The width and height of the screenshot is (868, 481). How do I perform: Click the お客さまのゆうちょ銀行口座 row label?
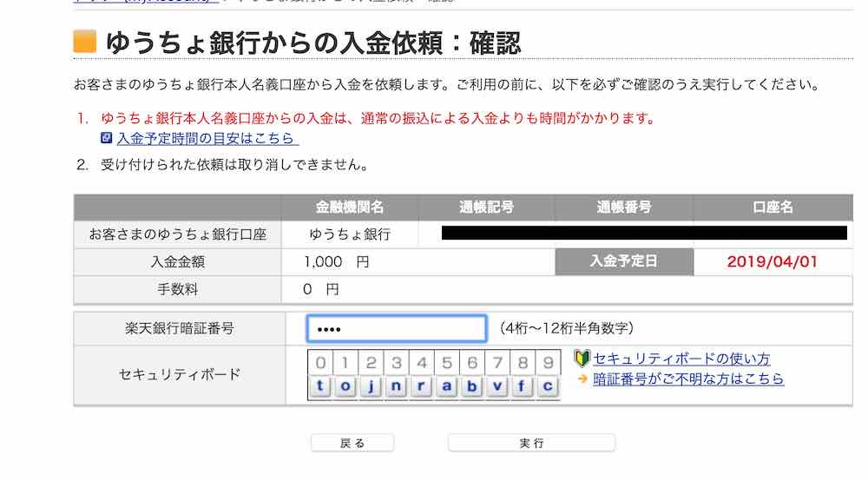pos(178,234)
